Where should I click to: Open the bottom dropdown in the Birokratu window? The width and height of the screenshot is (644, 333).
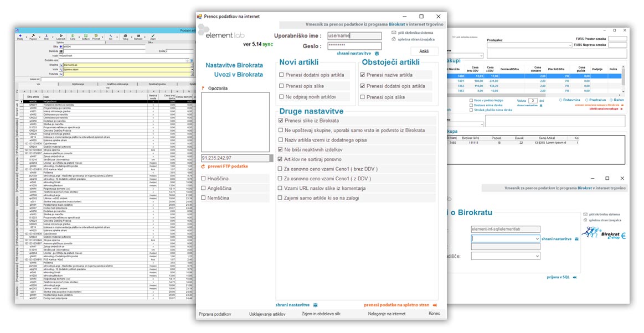506,256
